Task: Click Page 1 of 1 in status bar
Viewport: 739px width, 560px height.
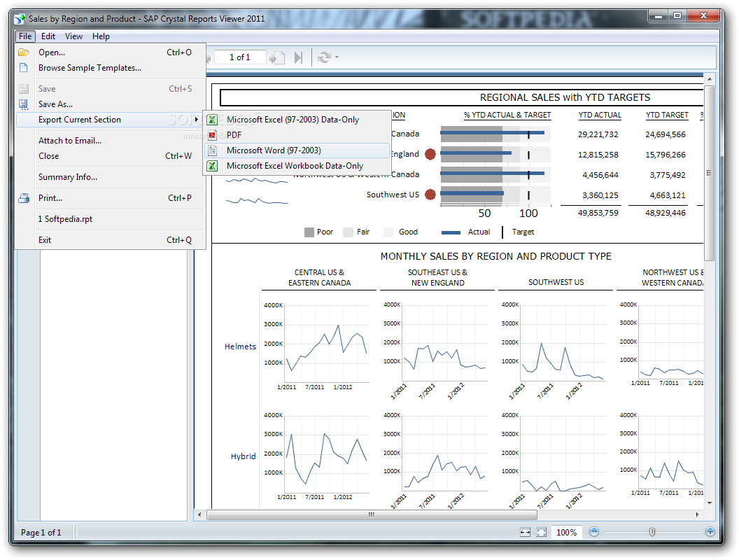Action: click(41, 532)
